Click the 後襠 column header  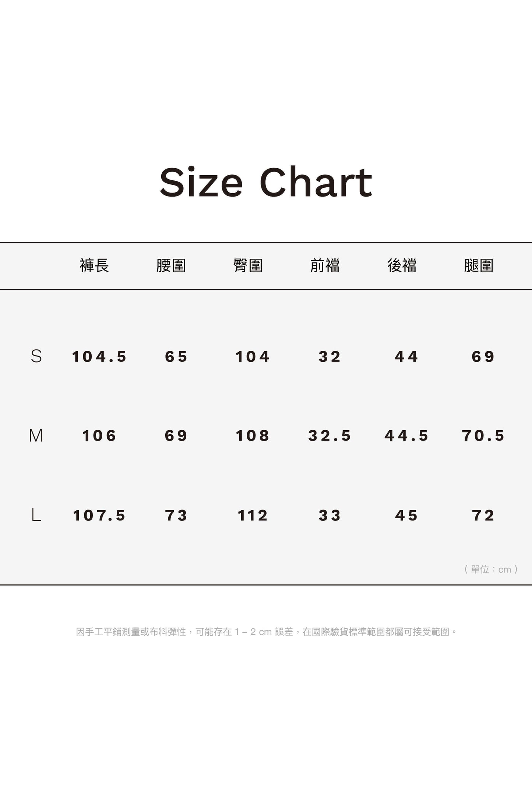(x=402, y=265)
